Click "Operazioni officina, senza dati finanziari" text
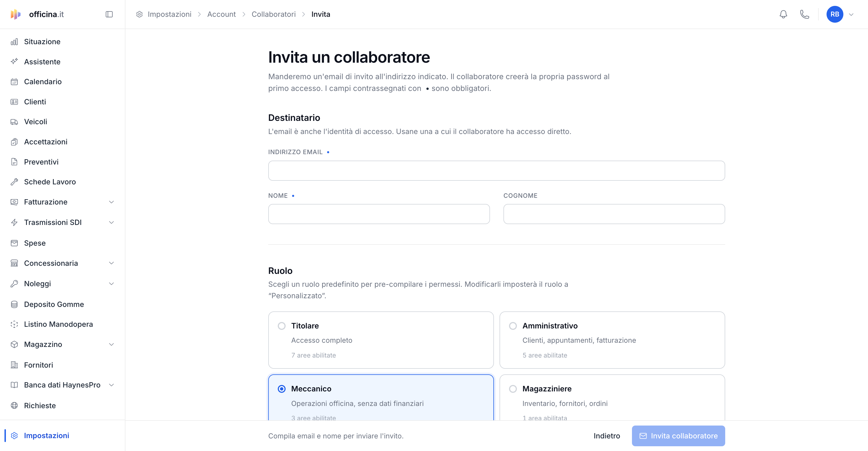Viewport: 868px width, 451px height. pos(357,403)
